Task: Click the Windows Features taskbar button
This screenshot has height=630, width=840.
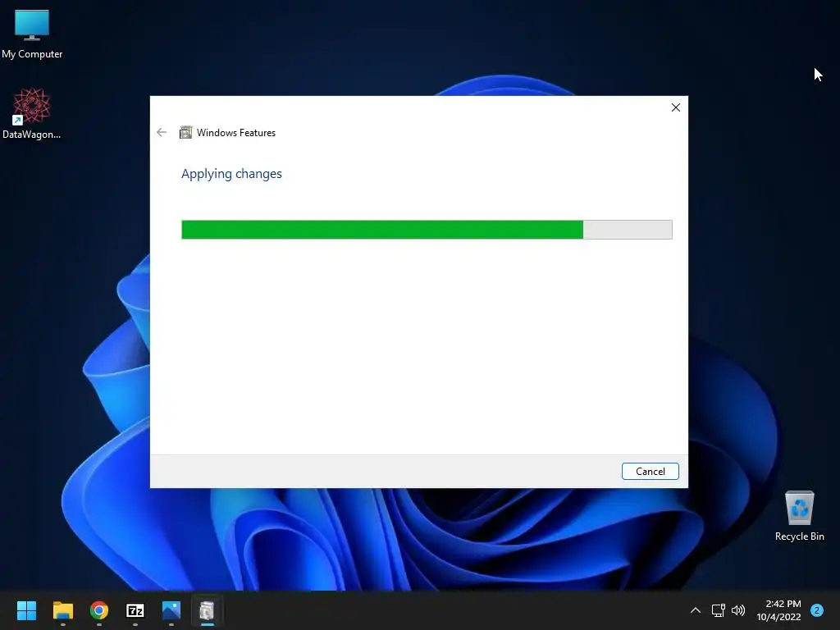Action: pos(208,610)
